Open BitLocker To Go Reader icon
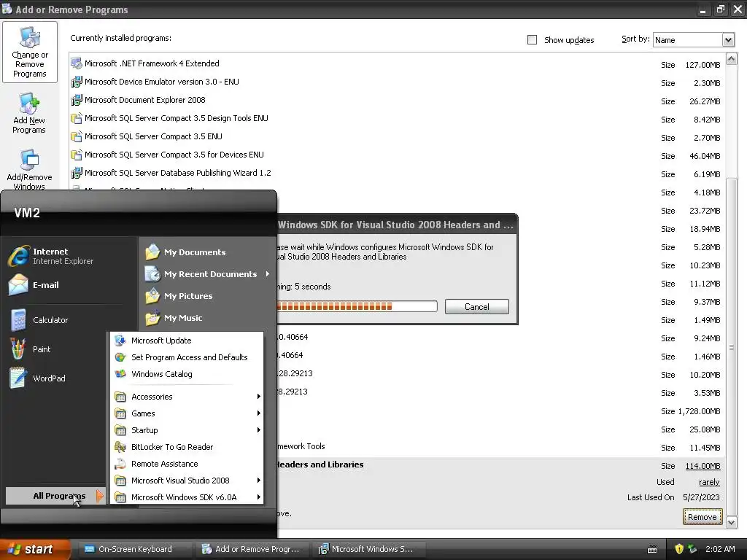The height and width of the screenshot is (560, 747). (120, 447)
